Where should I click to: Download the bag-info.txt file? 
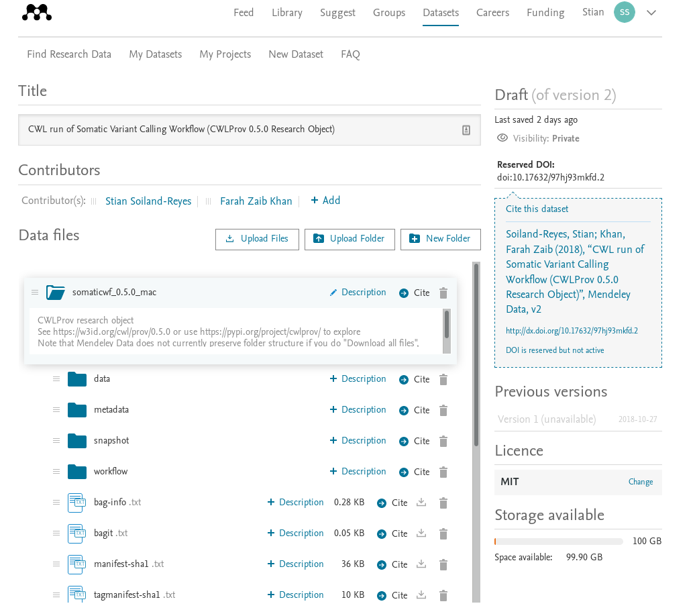point(421,503)
